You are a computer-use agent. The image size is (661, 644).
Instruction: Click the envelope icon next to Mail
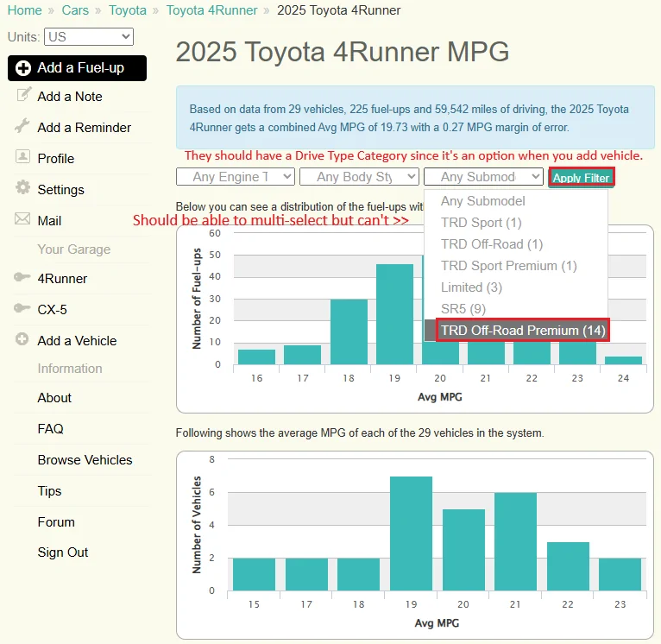pos(22,218)
